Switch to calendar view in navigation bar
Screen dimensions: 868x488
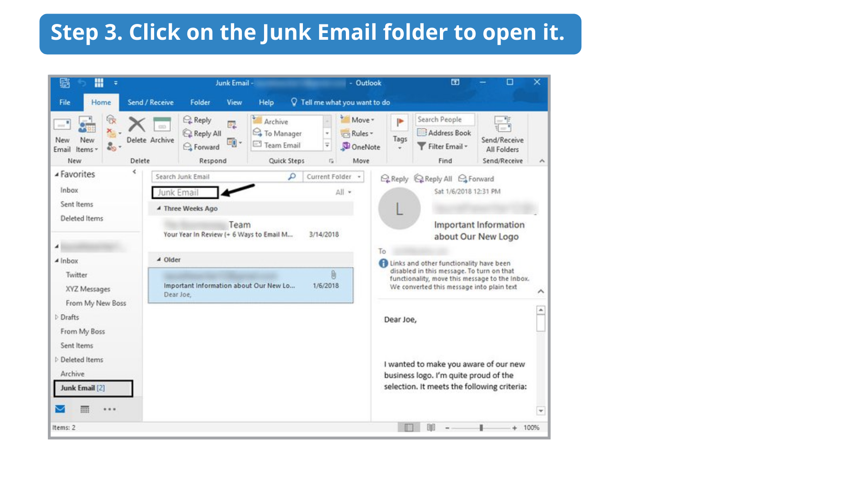(x=85, y=409)
